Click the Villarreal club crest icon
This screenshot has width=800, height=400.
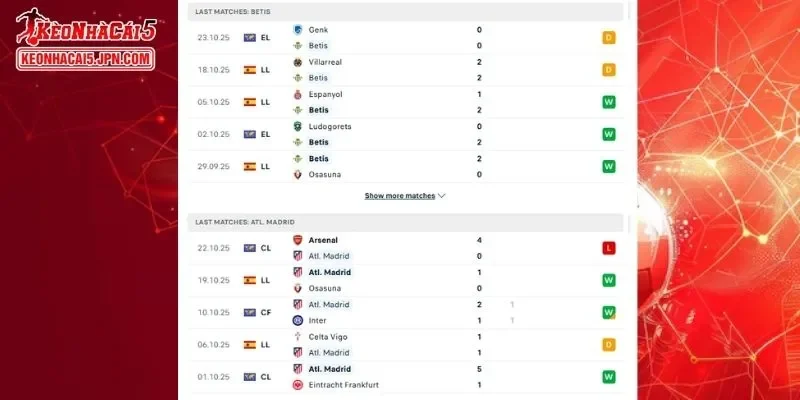pos(297,62)
